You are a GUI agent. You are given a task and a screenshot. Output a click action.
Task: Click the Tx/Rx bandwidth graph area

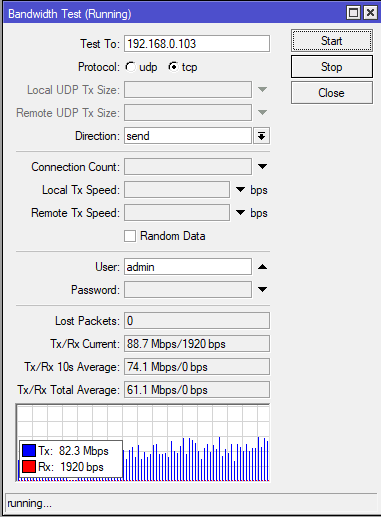[143, 443]
